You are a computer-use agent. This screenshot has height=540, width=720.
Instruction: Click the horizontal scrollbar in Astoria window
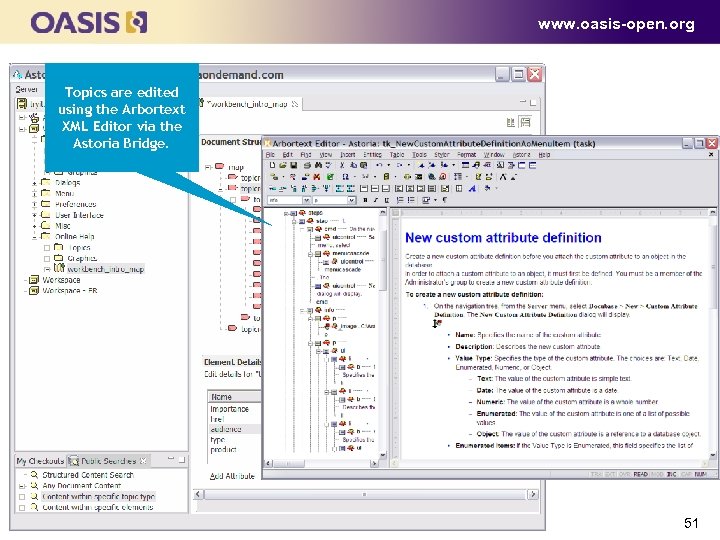coord(365,495)
